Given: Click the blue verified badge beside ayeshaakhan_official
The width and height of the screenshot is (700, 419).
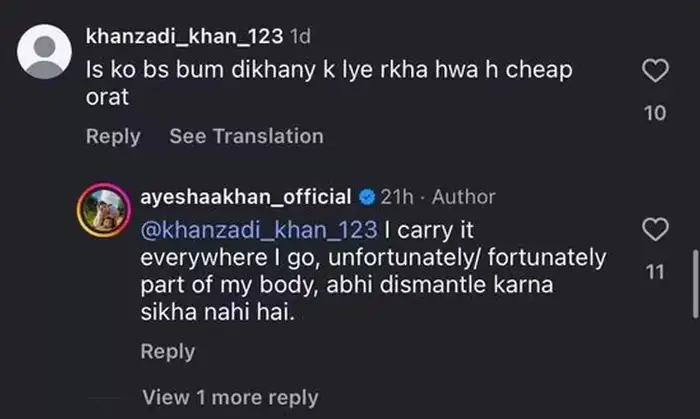Looking at the screenshot, I should coord(367,197).
